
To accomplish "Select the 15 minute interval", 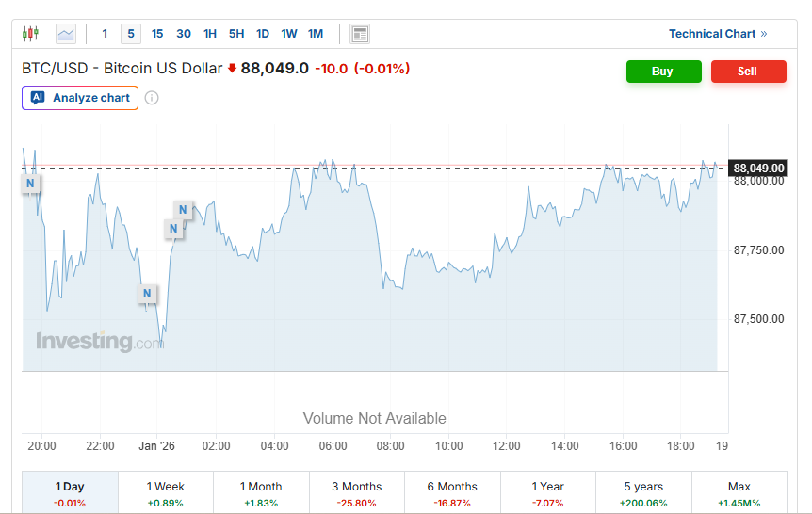I will pyautogui.click(x=157, y=34).
